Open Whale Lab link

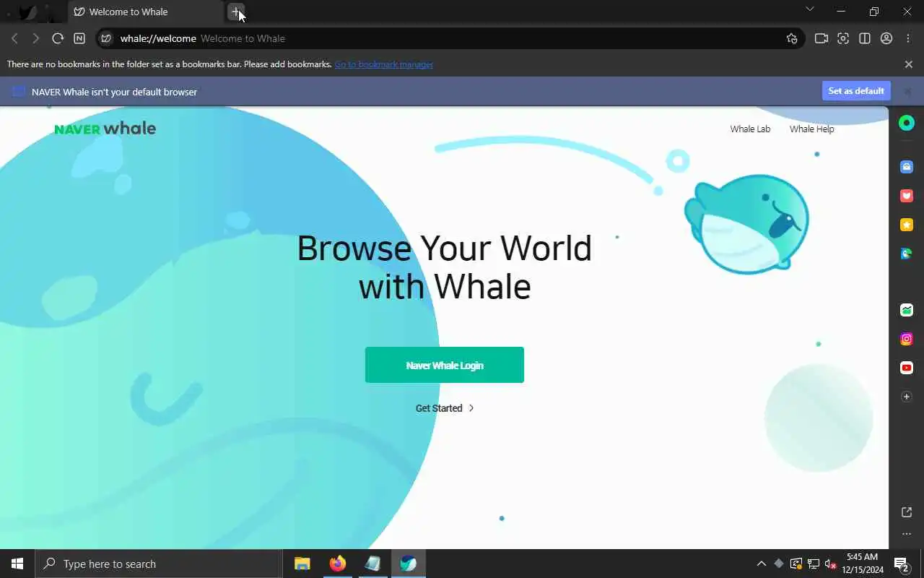pyautogui.click(x=750, y=129)
